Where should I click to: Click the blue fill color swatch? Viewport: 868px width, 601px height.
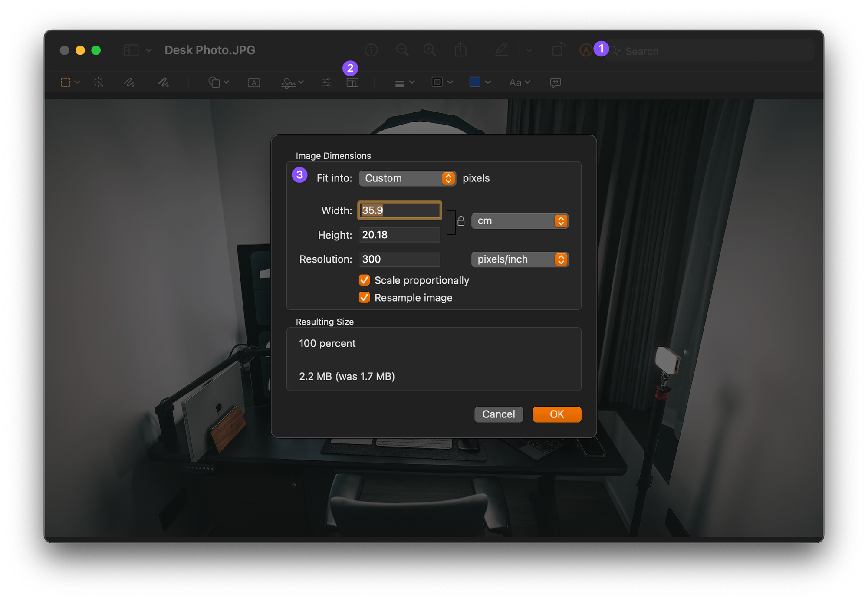[475, 82]
